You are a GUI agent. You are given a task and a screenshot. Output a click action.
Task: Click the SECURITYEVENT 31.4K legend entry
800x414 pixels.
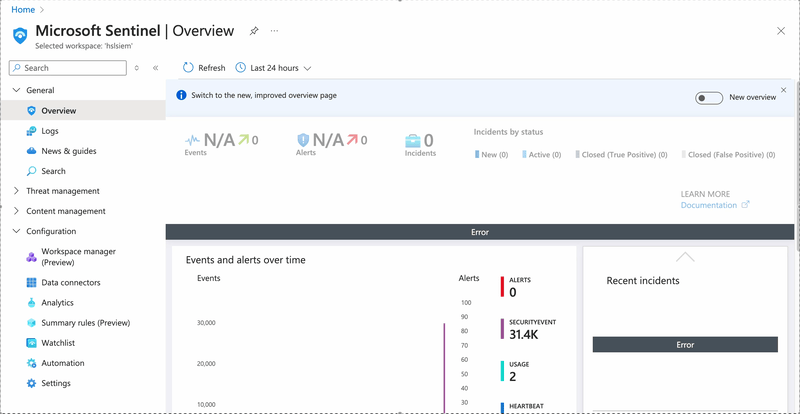pos(528,329)
